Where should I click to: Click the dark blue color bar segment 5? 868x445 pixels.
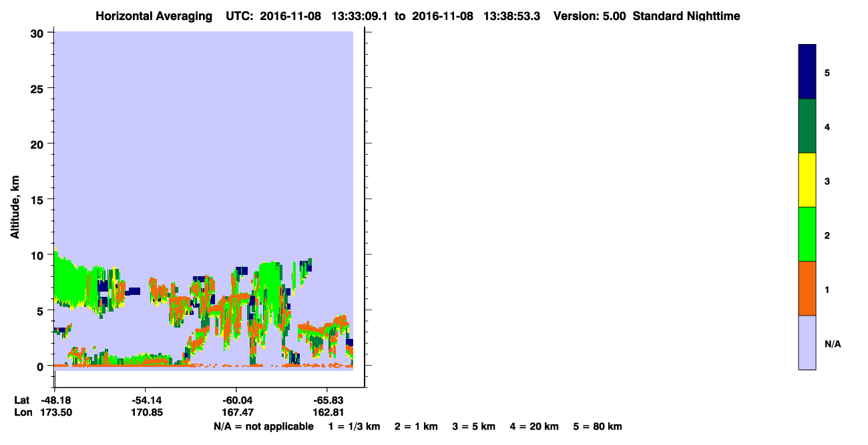[807, 72]
